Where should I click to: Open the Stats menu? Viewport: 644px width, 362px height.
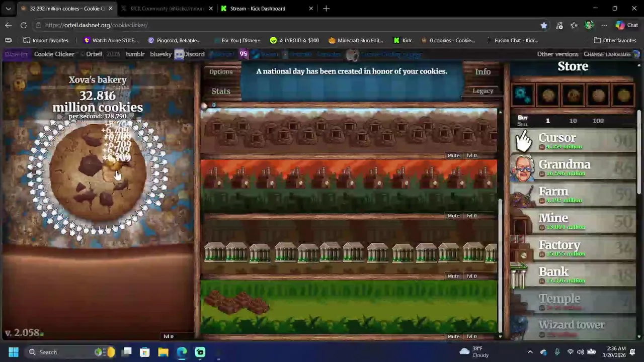(x=221, y=91)
